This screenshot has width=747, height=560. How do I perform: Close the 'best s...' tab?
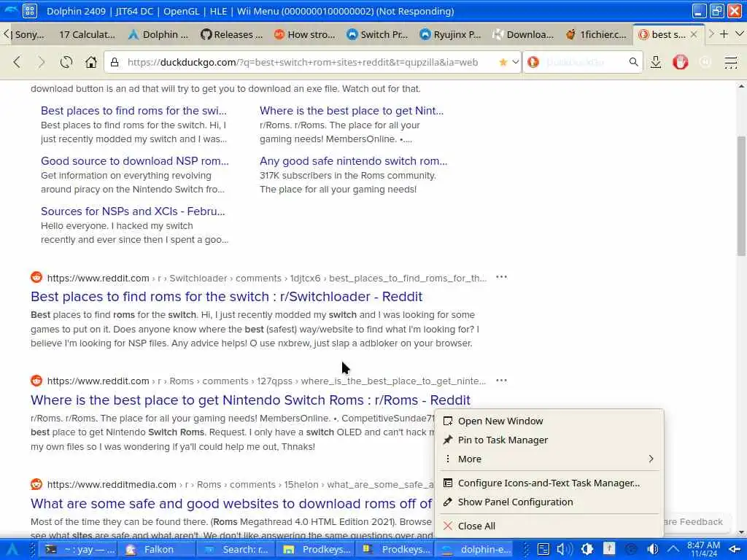694,34
